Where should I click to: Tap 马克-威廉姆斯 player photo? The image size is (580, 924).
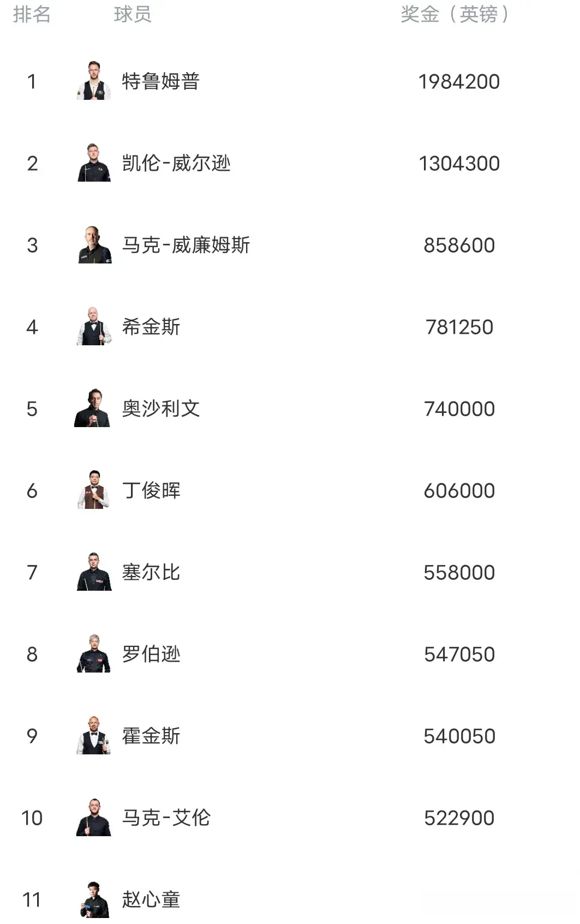point(94,244)
